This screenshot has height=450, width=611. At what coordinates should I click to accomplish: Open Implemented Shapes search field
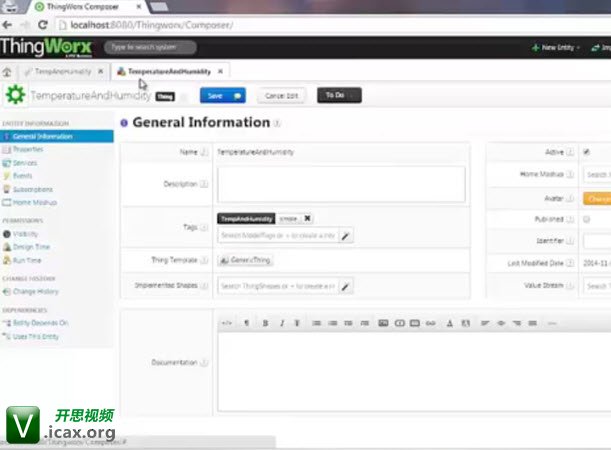[x=278, y=286]
